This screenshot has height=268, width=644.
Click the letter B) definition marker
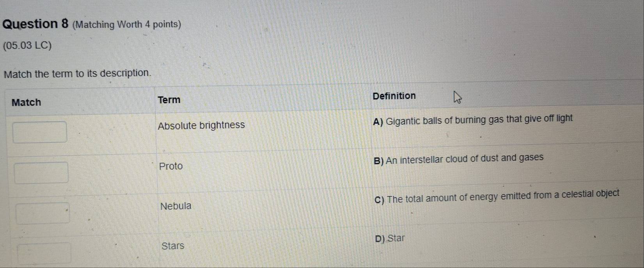378,161
